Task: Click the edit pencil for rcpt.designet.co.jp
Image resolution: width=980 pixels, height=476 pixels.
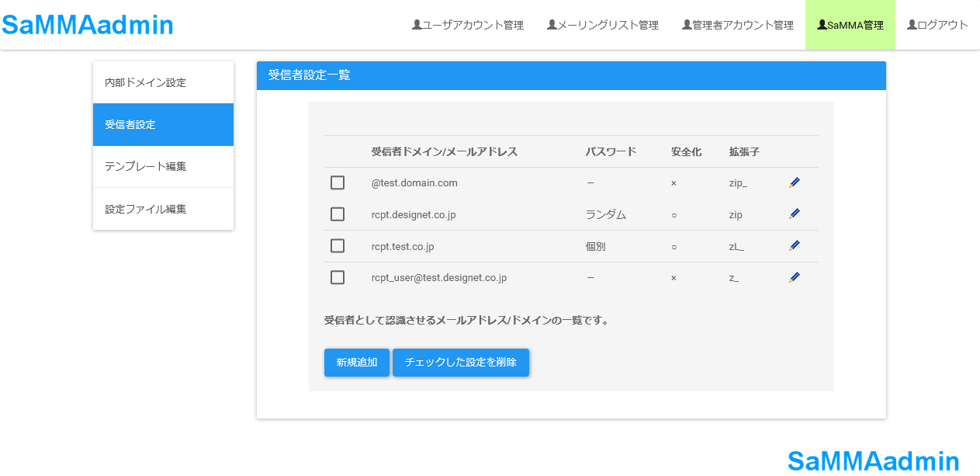Action: click(794, 214)
